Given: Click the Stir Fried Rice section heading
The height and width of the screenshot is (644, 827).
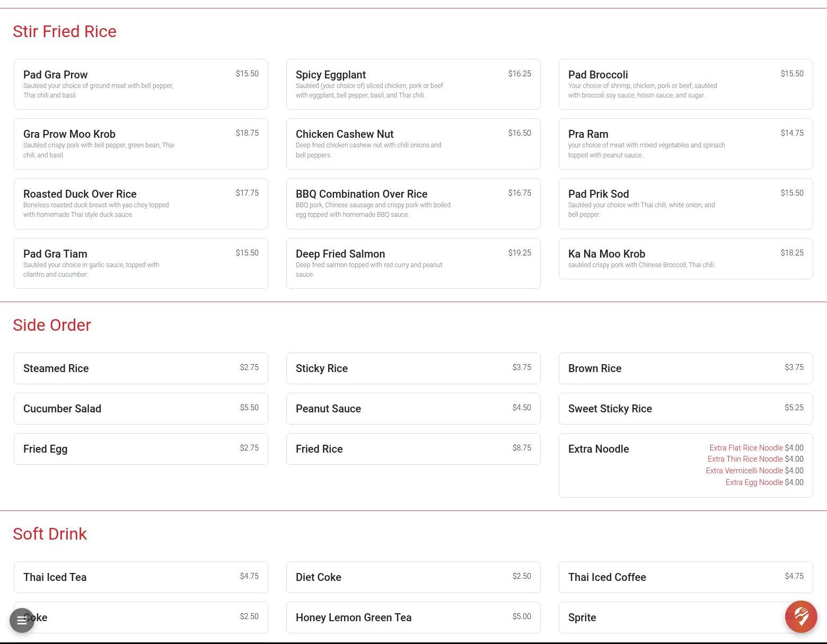Looking at the screenshot, I should coord(65,31).
